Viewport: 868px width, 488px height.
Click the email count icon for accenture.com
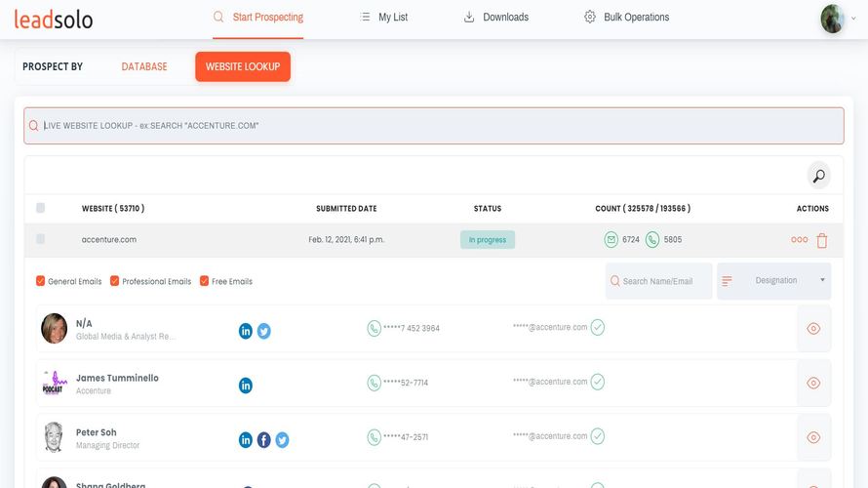612,240
